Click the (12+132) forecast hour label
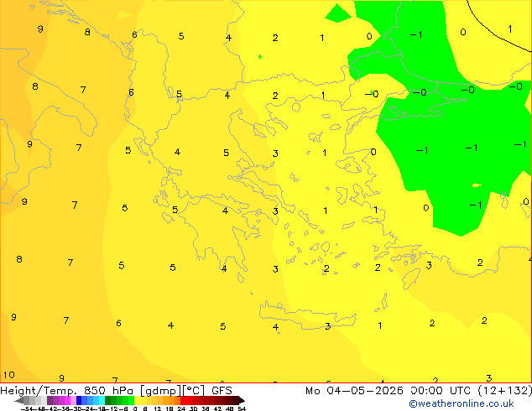 click(x=505, y=391)
